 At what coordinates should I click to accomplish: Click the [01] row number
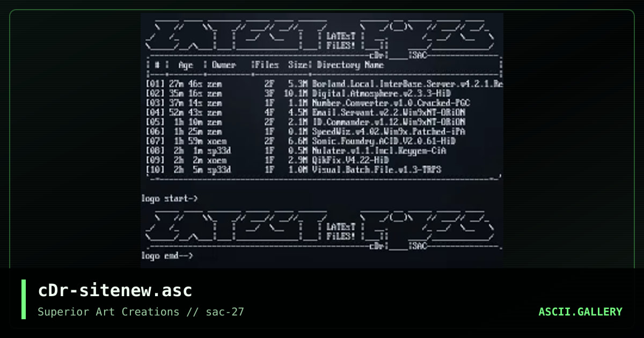pyautogui.click(x=155, y=84)
